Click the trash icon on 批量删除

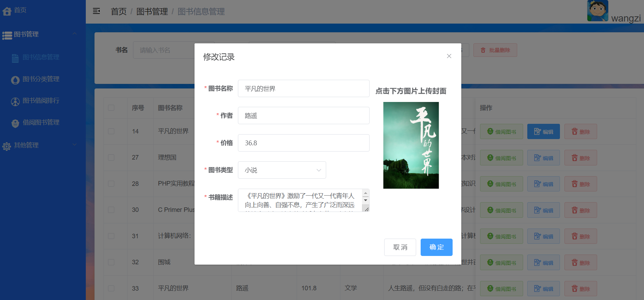(483, 50)
